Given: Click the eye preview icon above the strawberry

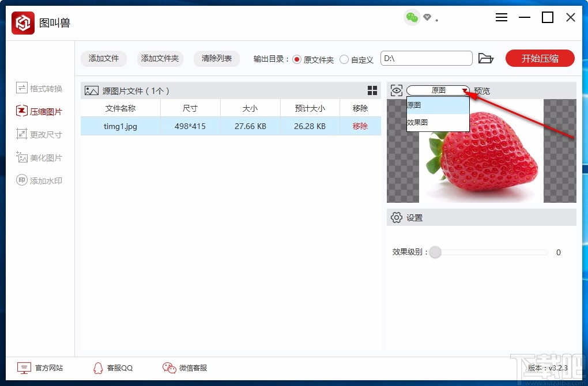Looking at the screenshot, I should pyautogui.click(x=397, y=90).
